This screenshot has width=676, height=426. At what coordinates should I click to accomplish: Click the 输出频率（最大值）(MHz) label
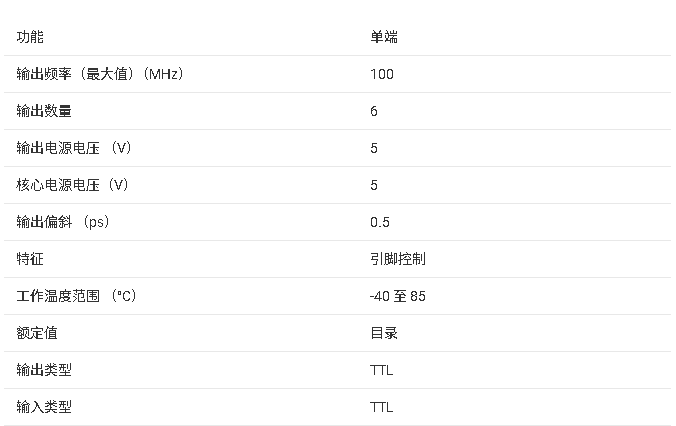click(100, 74)
